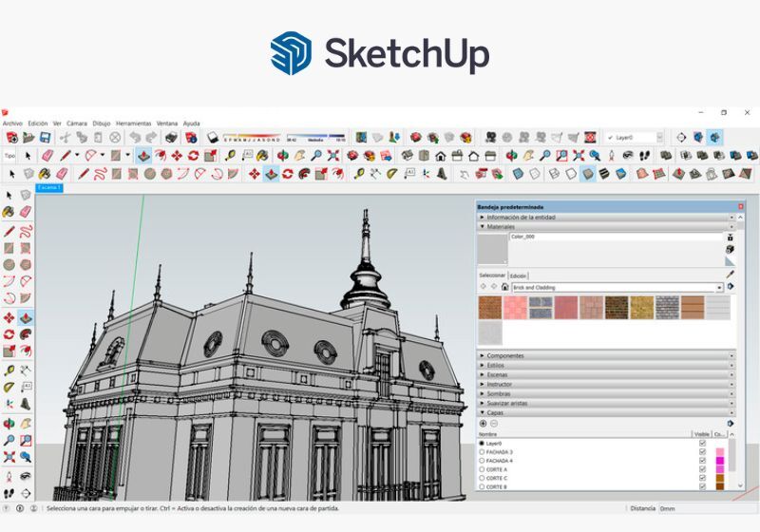
Task: Open the Layer0 toolbar dropdown
Action: click(659, 138)
